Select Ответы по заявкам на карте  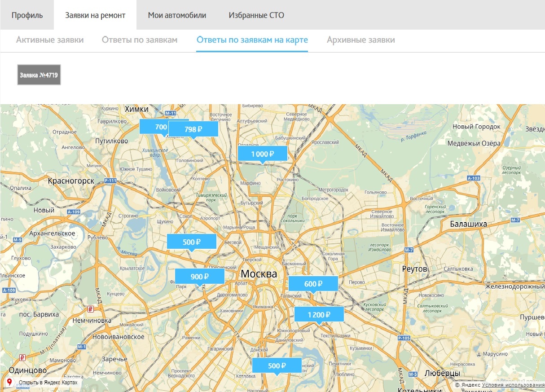pyautogui.click(x=252, y=40)
